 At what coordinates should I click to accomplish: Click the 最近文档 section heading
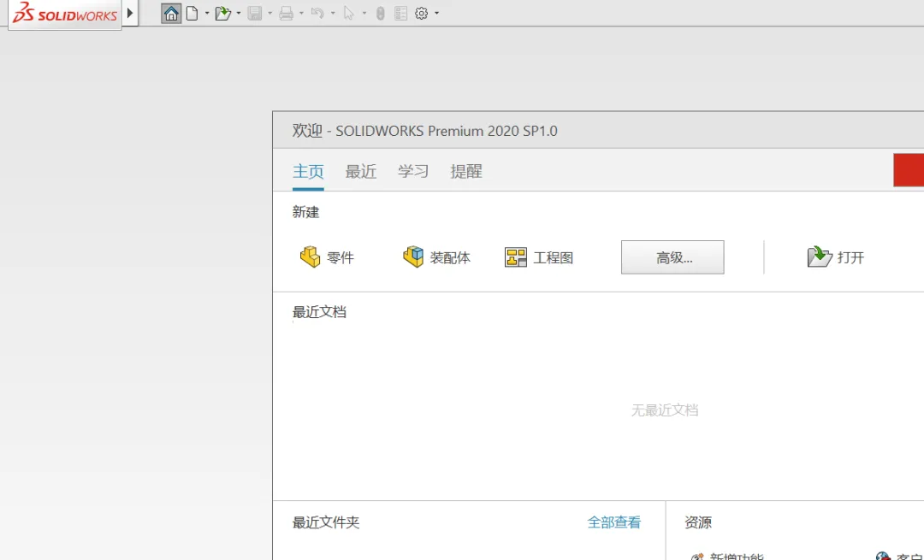tap(319, 312)
